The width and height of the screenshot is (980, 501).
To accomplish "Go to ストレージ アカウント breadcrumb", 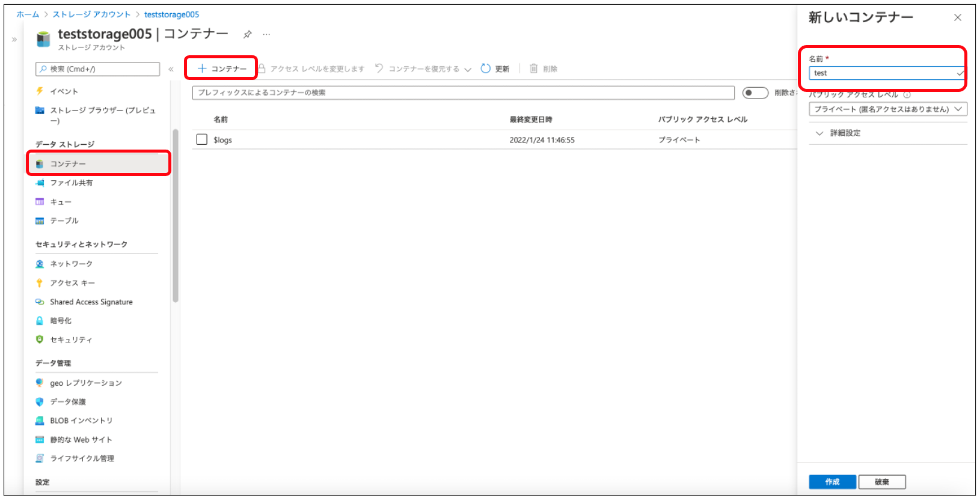I will point(91,14).
